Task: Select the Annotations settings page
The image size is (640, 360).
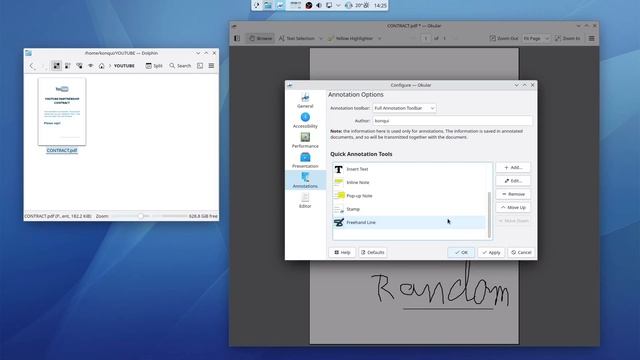Action: pos(305,180)
